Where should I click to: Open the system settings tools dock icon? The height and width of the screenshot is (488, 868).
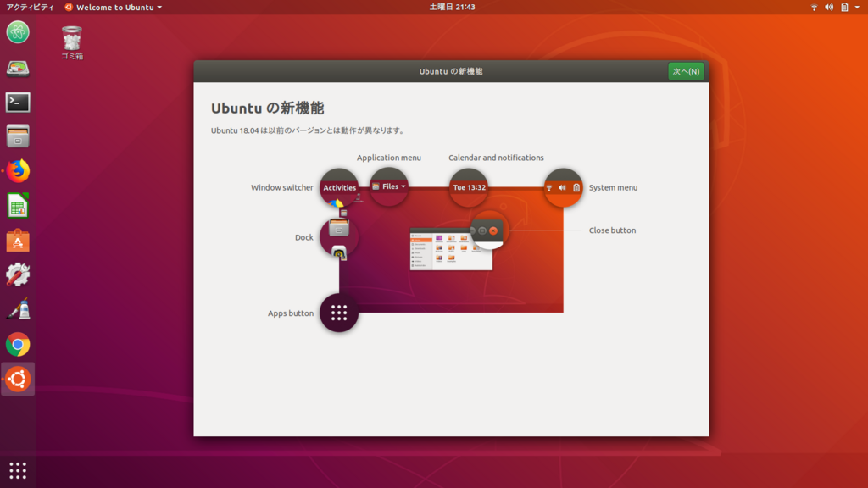pyautogui.click(x=18, y=275)
